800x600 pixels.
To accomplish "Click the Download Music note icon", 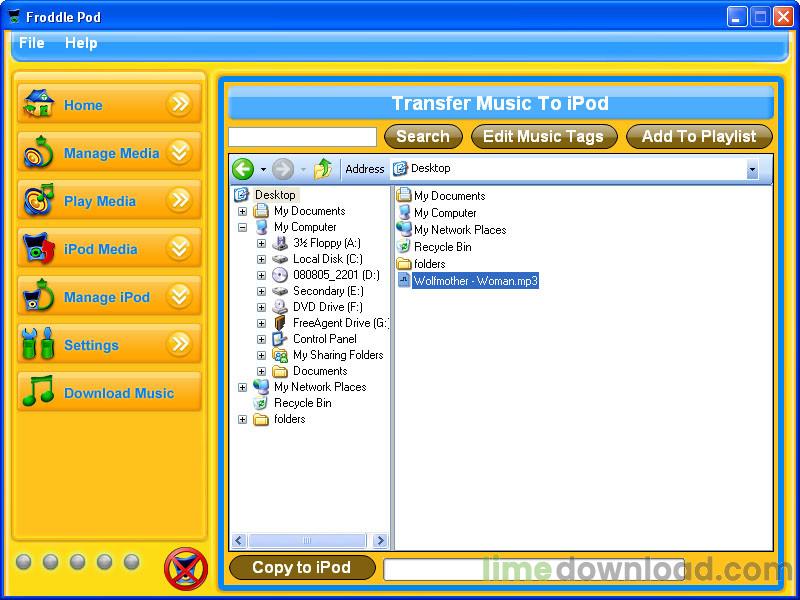I will (38, 391).
